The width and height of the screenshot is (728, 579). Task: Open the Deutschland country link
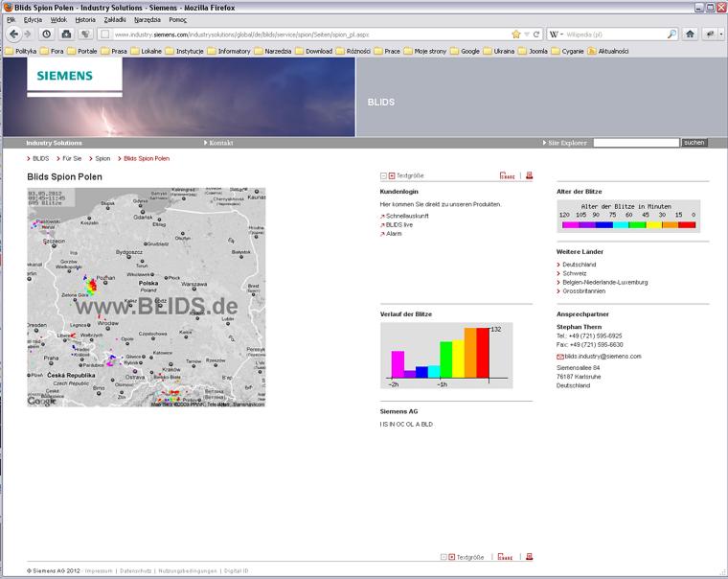point(579,265)
